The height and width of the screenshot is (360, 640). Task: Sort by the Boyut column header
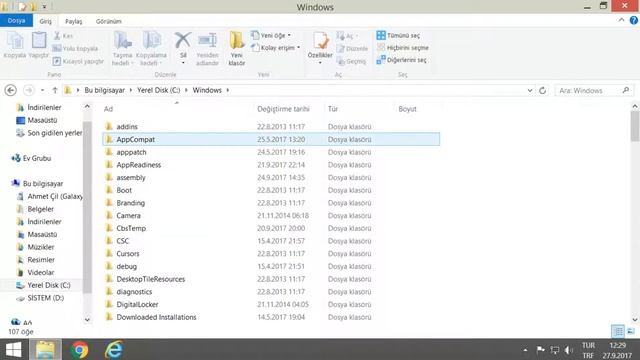pos(407,109)
